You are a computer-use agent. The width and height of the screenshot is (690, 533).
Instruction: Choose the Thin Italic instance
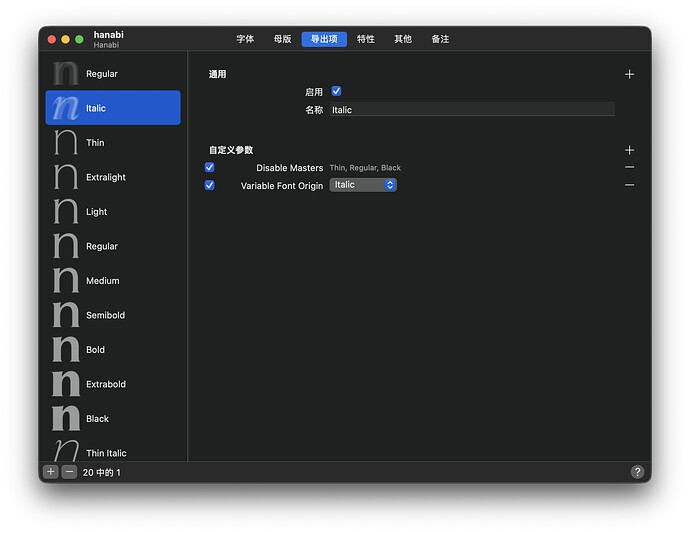106,453
